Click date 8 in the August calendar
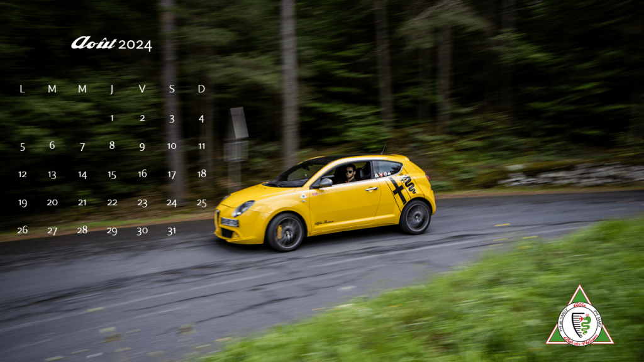The image size is (644, 362). pos(112,146)
